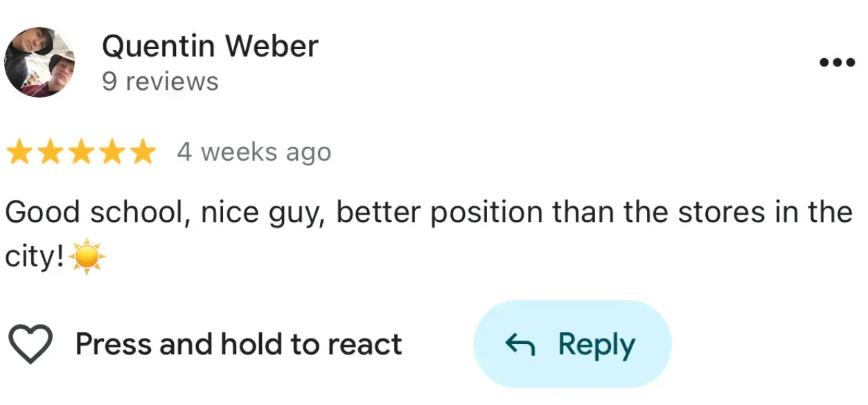Open Quentin Weber's profile picture
This screenshot has width=868, height=405.
pyautogui.click(x=39, y=62)
